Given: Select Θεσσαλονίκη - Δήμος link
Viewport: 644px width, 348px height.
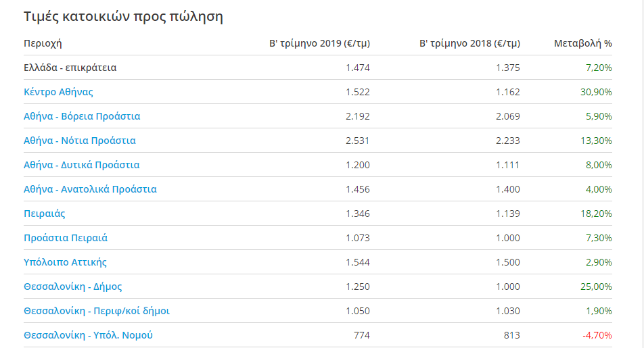Looking at the screenshot, I should coord(73,287).
